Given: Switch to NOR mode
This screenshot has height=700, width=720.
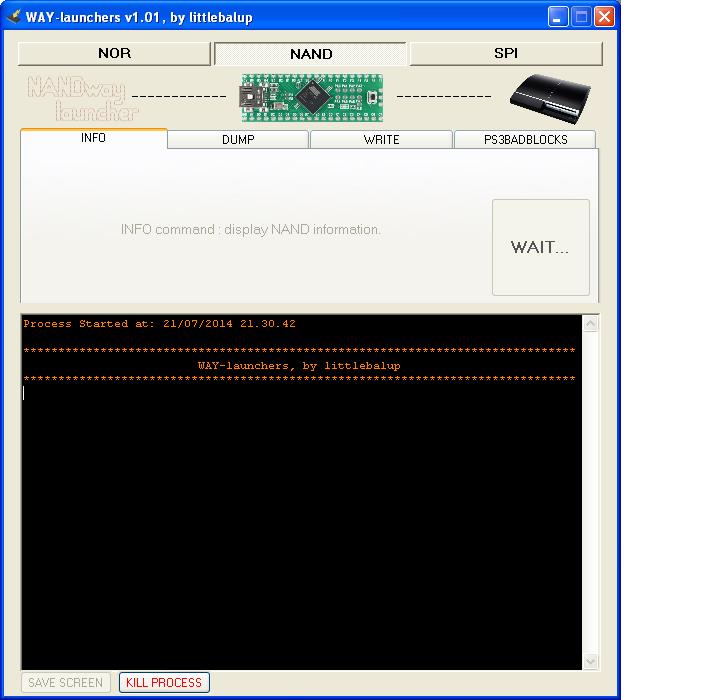Looking at the screenshot, I should (x=114, y=53).
